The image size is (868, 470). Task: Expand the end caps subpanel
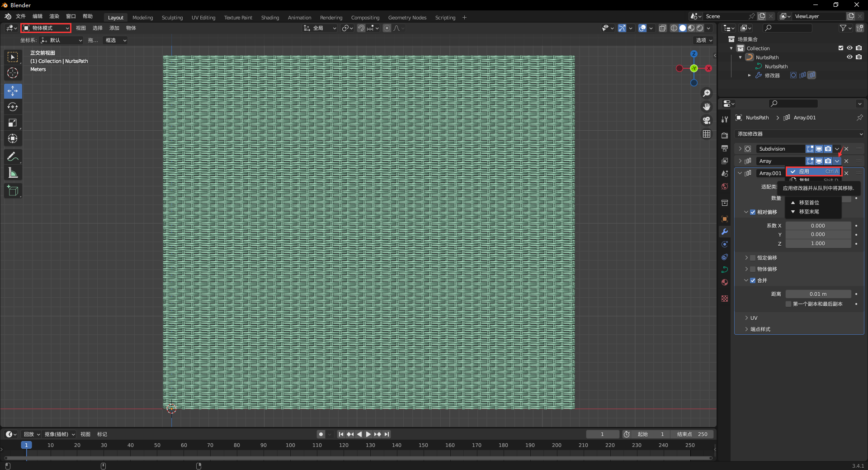click(746, 329)
